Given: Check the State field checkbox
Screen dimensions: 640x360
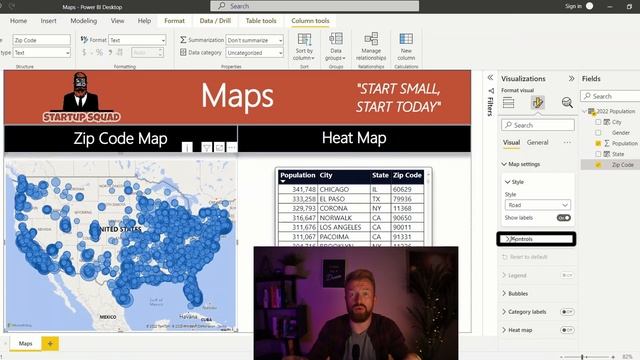Looking at the screenshot, I should [598, 154].
